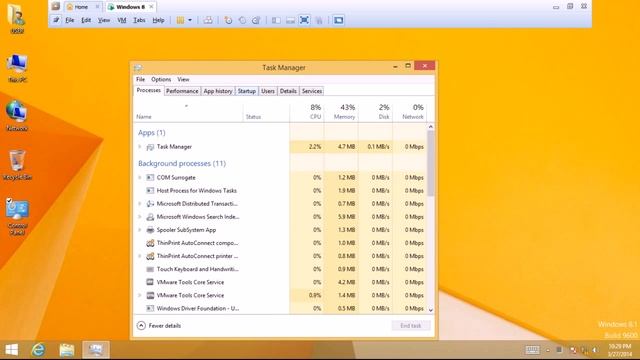Click the End task button
Image resolution: width=640 pixels, height=360 pixels.
pyautogui.click(x=410, y=326)
